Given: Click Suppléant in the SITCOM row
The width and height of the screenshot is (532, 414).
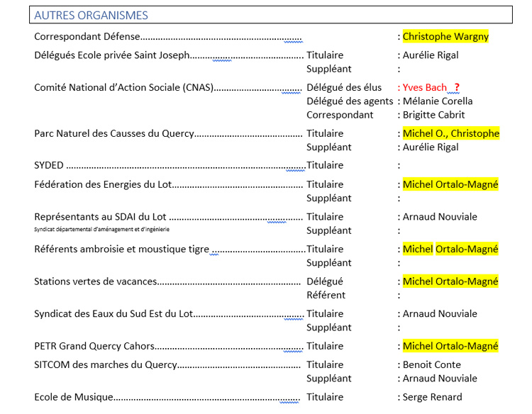Looking at the screenshot, I should (328, 379).
